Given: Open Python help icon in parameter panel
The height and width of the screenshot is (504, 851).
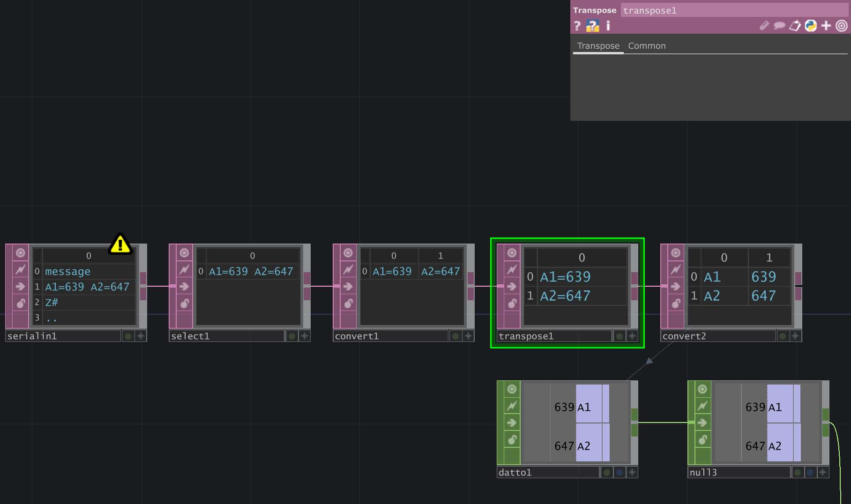Looking at the screenshot, I should 593,26.
